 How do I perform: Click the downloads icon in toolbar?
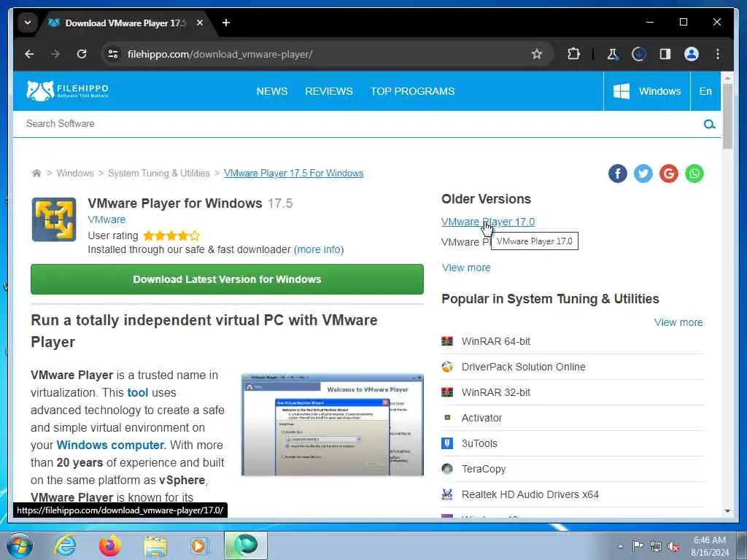pyautogui.click(x=639, y=54)
